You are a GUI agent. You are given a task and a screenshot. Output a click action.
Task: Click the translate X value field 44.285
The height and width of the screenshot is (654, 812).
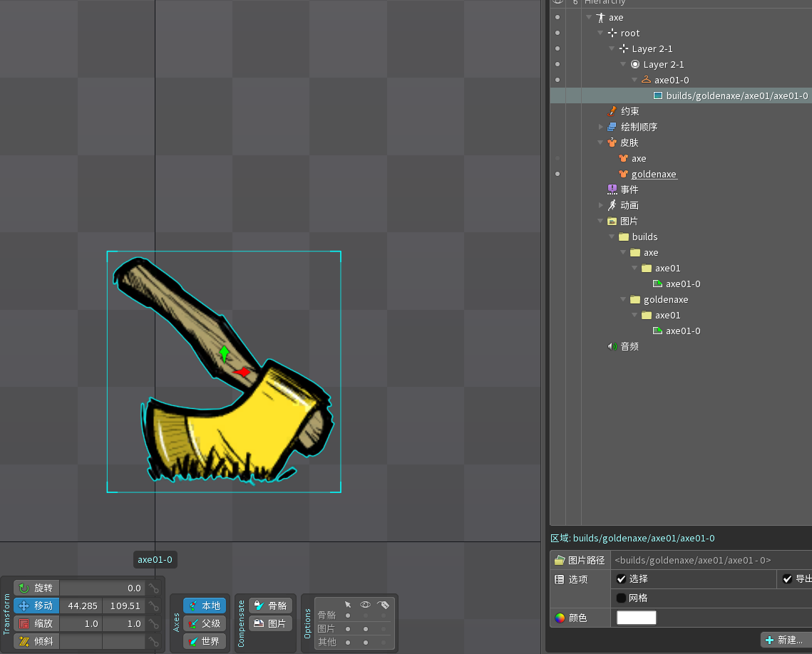81,606
